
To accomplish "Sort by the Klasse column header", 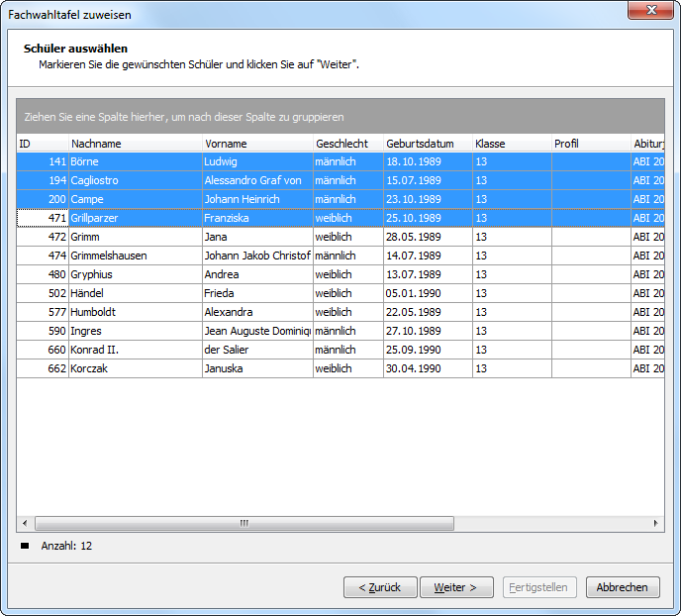I will pyautogui.click(x=512, y=144).
